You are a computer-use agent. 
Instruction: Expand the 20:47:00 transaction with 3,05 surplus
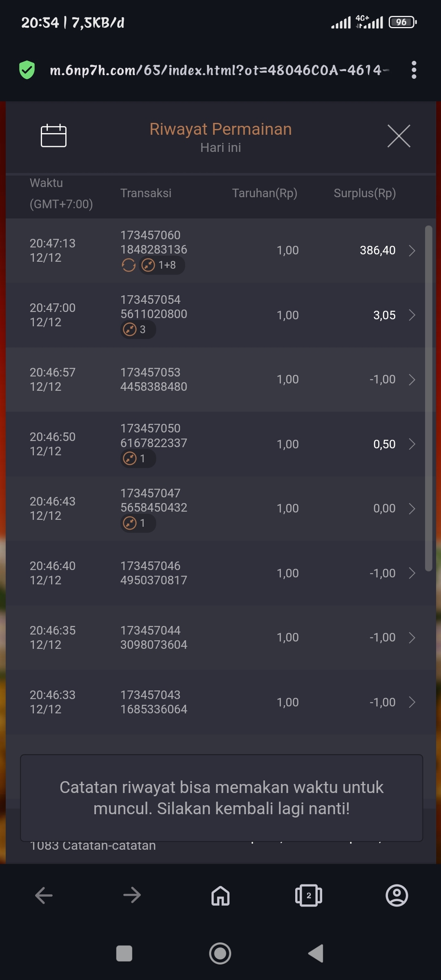click(412, 315)
